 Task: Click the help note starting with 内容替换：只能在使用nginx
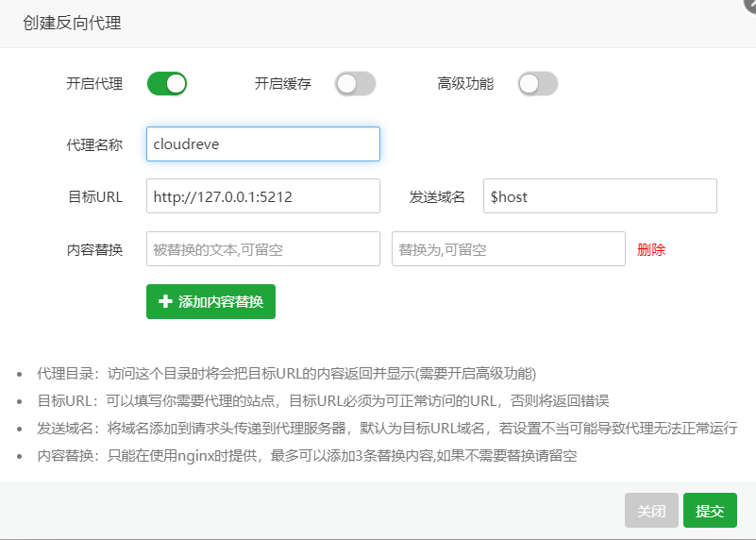[x=307, y=456]
